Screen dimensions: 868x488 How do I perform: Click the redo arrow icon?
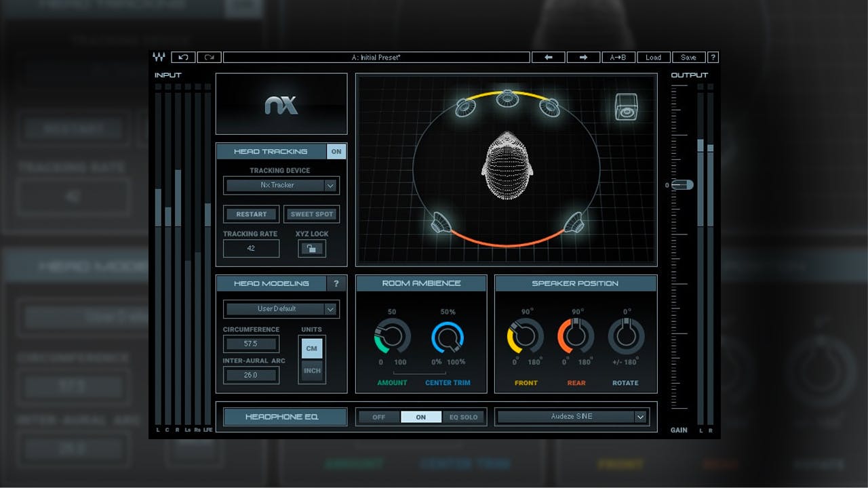(210, 58)
